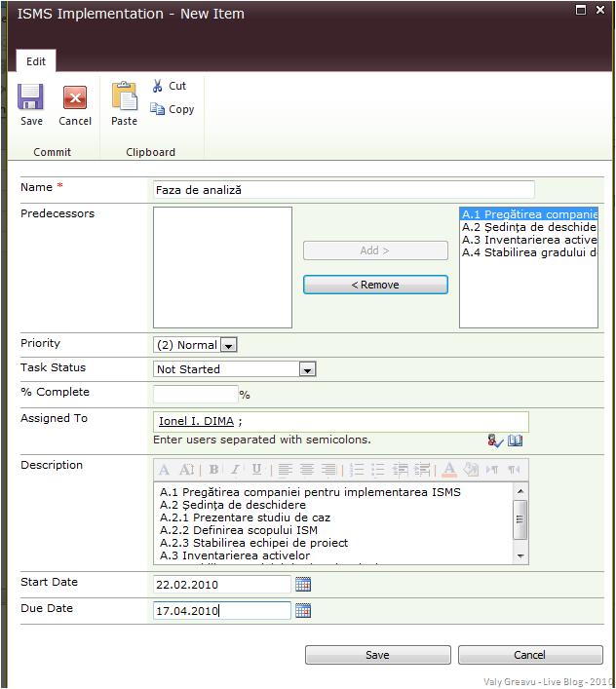Click the Cut scissors icon
Image resolution: width=616 pixels, height=689 pixels.
[158, 86]
